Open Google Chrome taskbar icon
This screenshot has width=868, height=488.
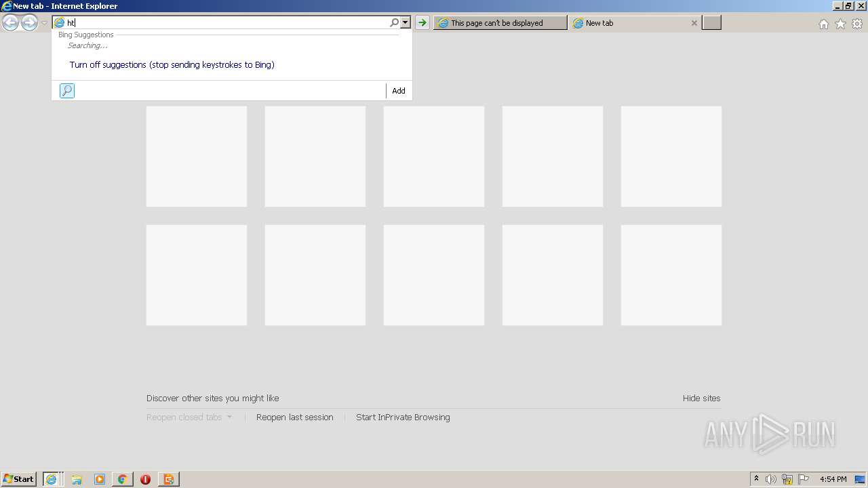[x=123, y=479]
